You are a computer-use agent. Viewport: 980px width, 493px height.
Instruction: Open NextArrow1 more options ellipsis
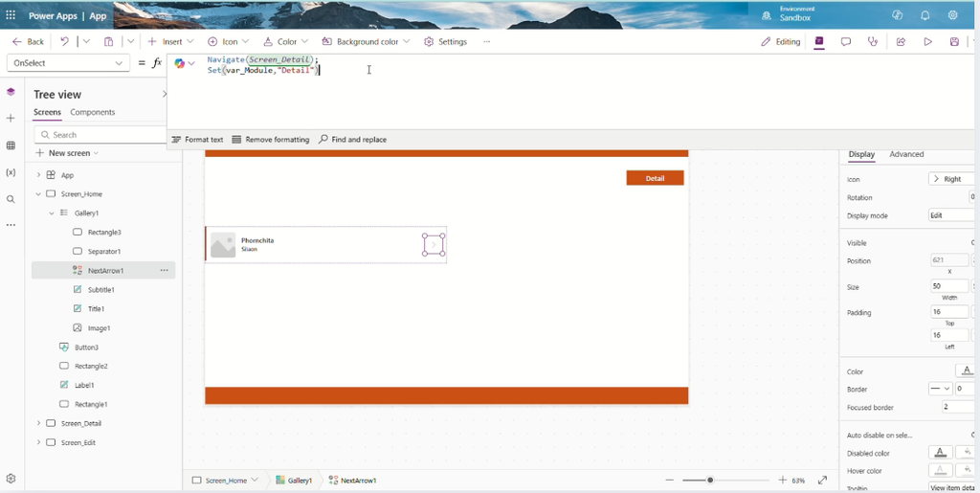(164, 271)
